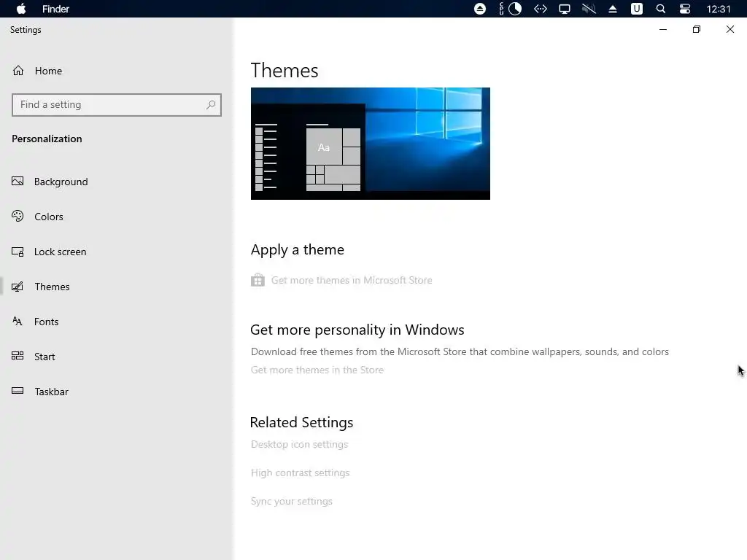Click the Colors palette icon

pos(18,216)
